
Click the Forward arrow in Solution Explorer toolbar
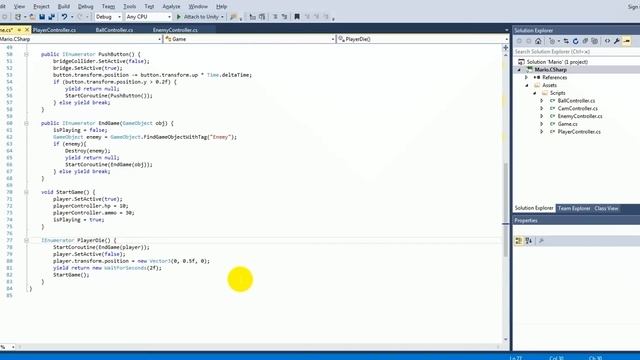click(529, 41)
